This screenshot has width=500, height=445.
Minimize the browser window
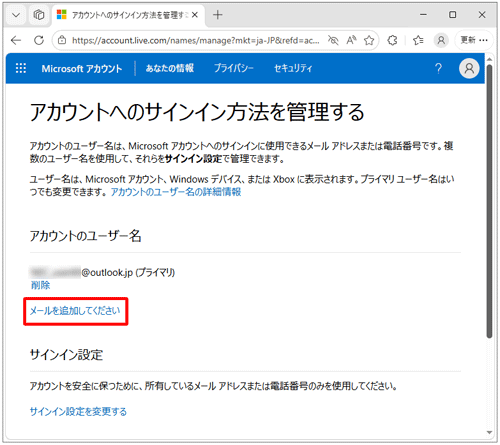click(x=423, y=15)
